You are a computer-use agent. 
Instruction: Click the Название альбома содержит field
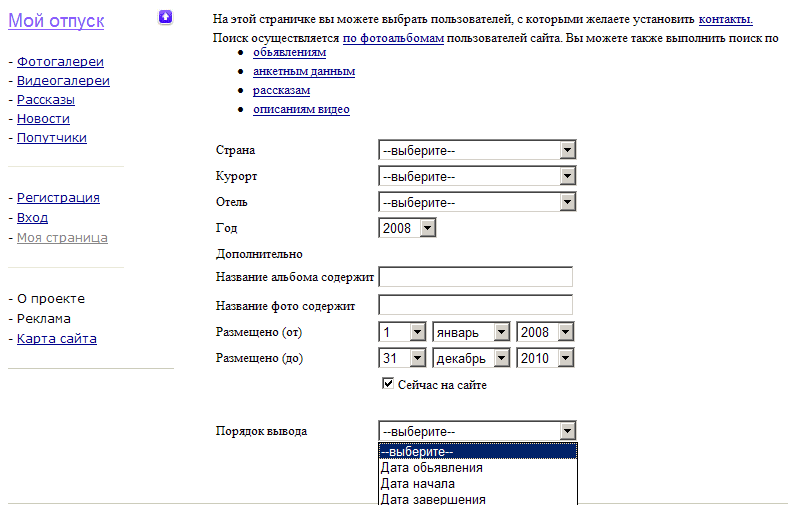pyautogui.click(x=475, y=277)
